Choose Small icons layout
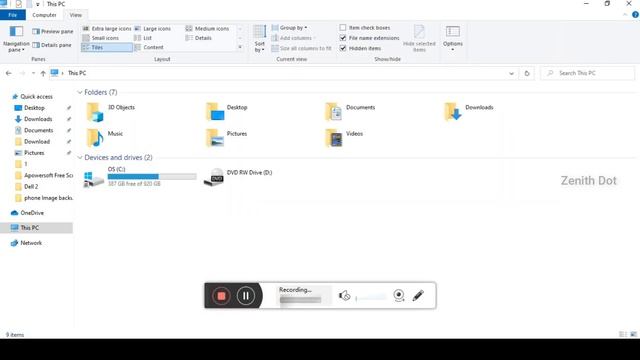Image resolution: width=640 pixels, height=360 pixels. (x=100, y=38)
